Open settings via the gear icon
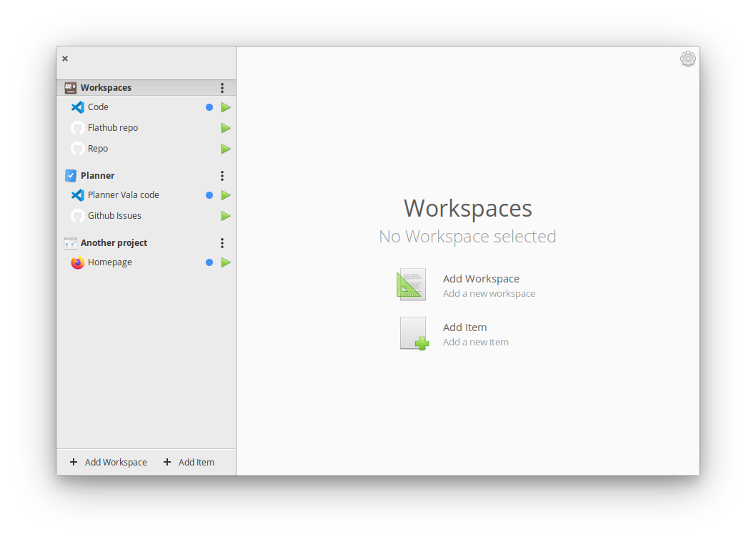The height and width of the screenshot is (542, 756). point(687,59)
